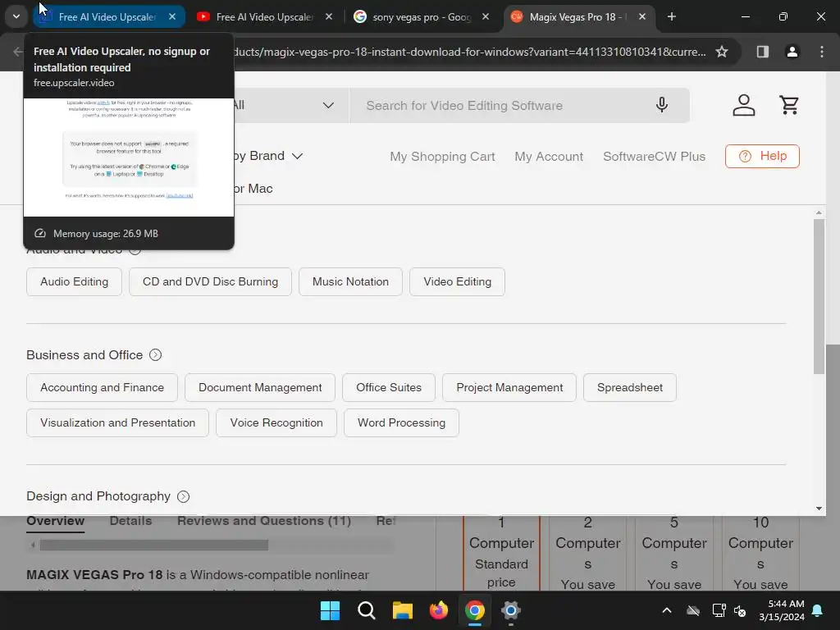This screenshot has height=630, width=840.
Task: Open the Chrome profile menu
Action: pos(792,52)
